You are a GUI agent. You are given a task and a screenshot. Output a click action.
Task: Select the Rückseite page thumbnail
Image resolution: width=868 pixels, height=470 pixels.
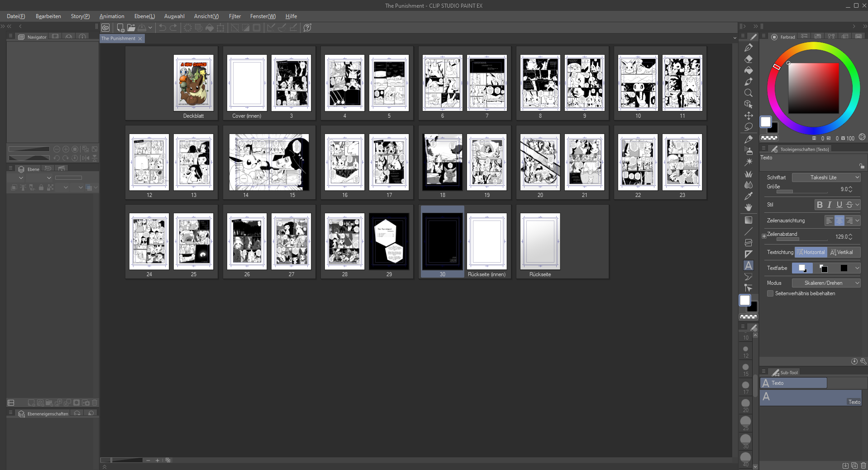point(540,241)
